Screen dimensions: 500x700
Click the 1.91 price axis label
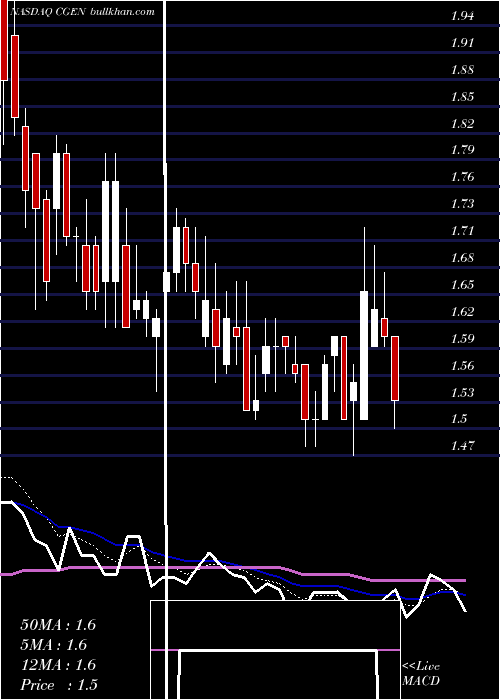coord(462,43)
